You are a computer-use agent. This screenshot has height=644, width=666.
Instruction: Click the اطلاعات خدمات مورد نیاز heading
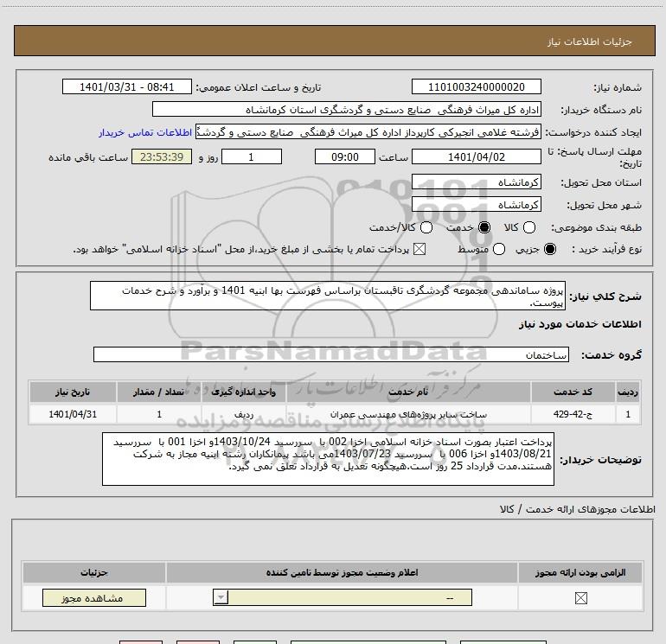click(x=580, y=324)
